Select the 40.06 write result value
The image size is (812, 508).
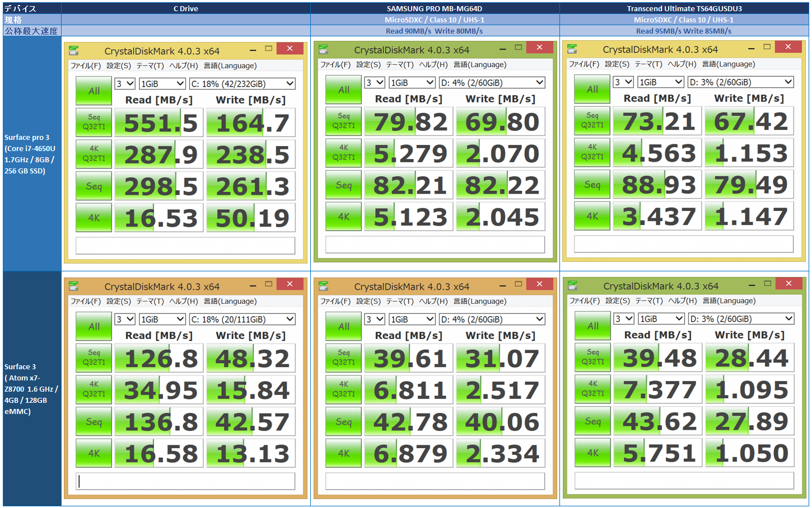coord(501,422)
